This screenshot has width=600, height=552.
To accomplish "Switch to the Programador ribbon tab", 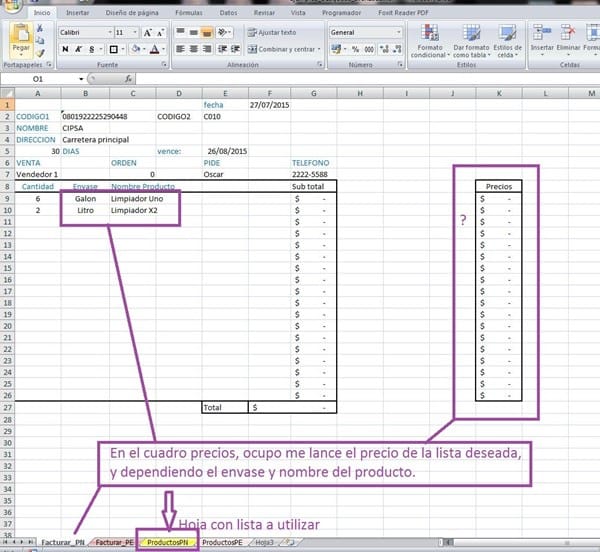I will pyautogui.click(x=341, y=13).
